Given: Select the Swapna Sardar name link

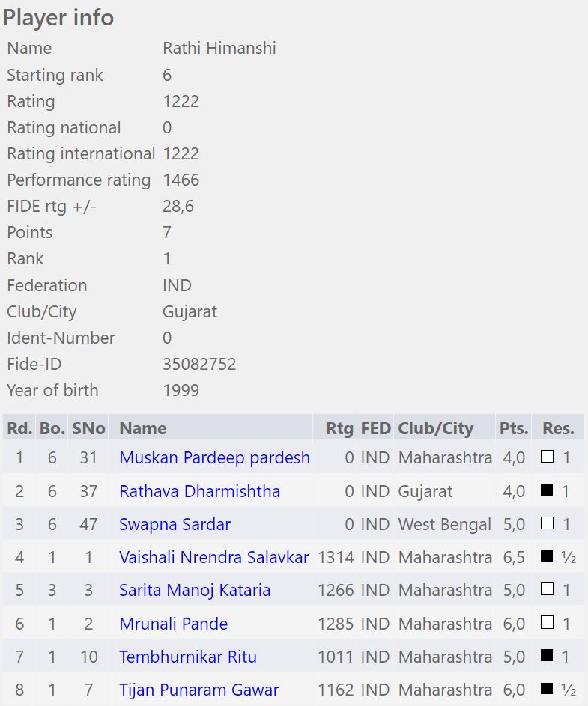Looking at the screenshot, I should pyautogui.click(x=175, y=524).
